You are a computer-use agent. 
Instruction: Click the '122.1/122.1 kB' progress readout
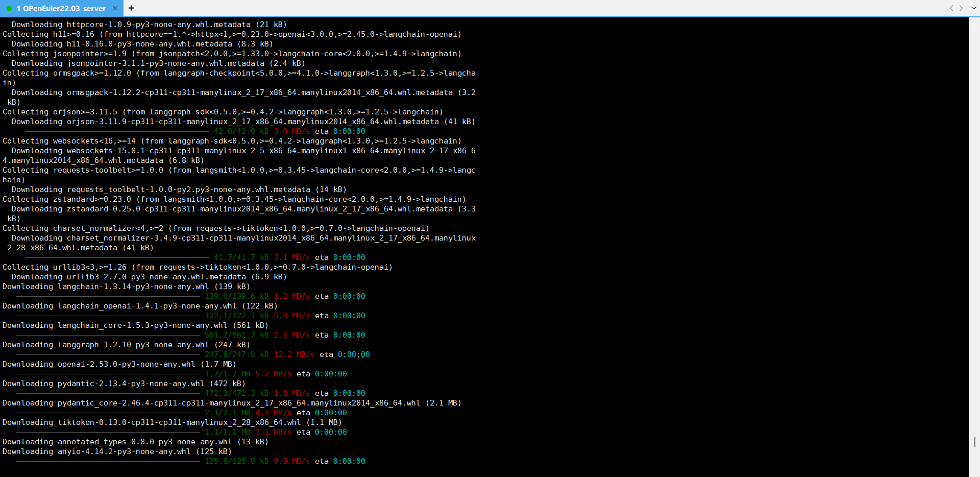(236, 316)
